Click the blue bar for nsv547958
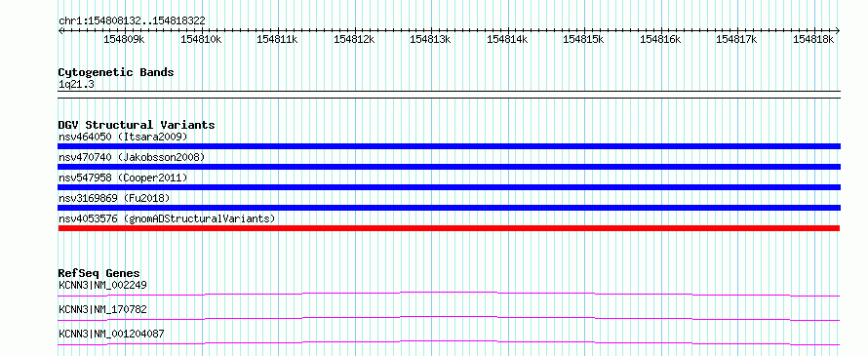This screenshot has width=868, height=356. [x=449, y=187]
